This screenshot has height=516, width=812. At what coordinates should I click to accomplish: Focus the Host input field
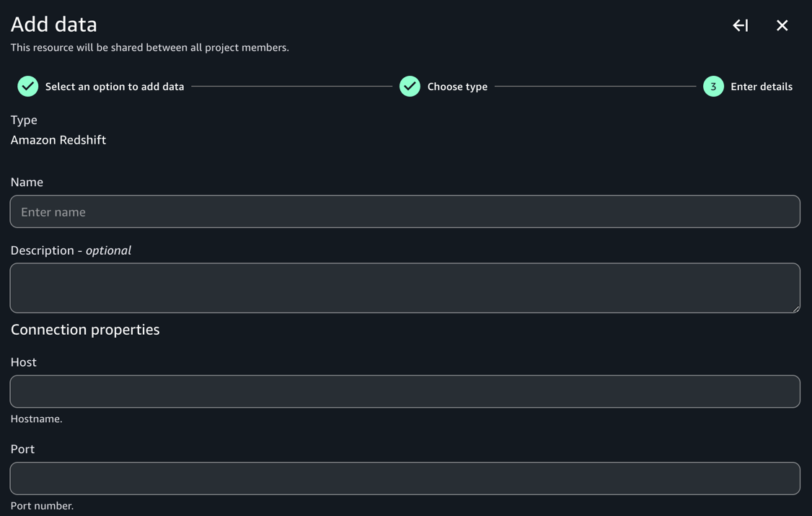pos(405,391)
